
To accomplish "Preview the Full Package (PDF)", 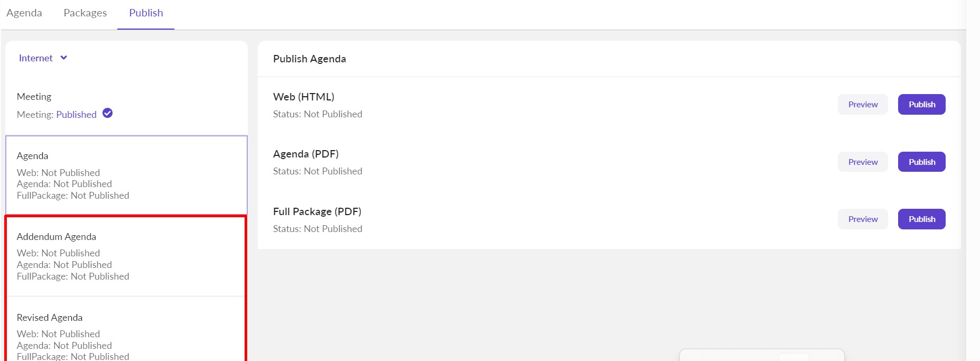I will (x=863, y=219).
